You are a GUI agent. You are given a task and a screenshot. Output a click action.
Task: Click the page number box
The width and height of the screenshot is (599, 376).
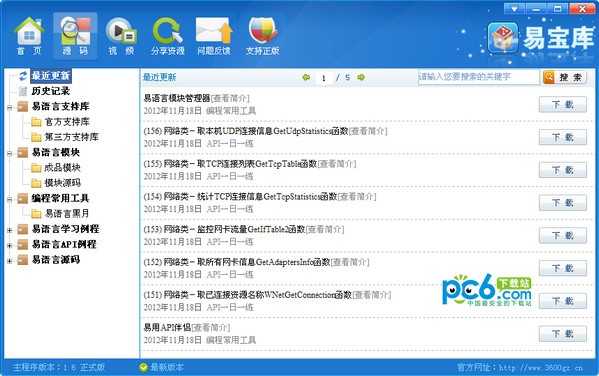(x=324, y=78)
